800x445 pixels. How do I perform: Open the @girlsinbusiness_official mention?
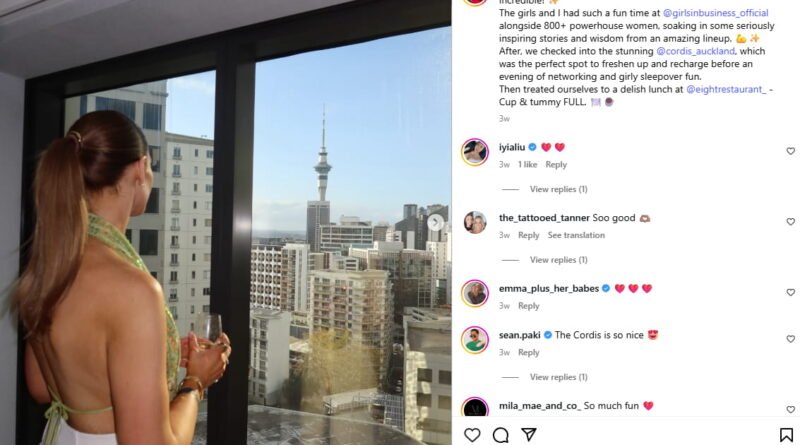[x=715, y=13]
